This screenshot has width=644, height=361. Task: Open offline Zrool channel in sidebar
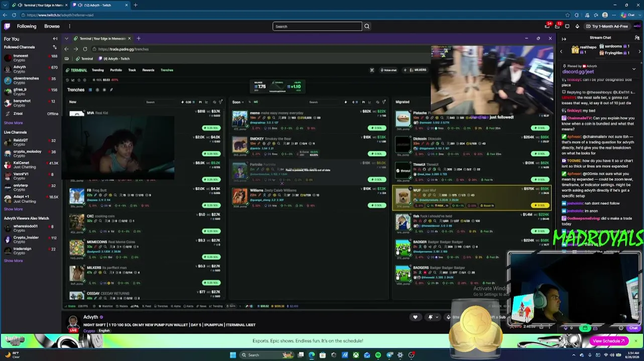[x=30, y=114]
